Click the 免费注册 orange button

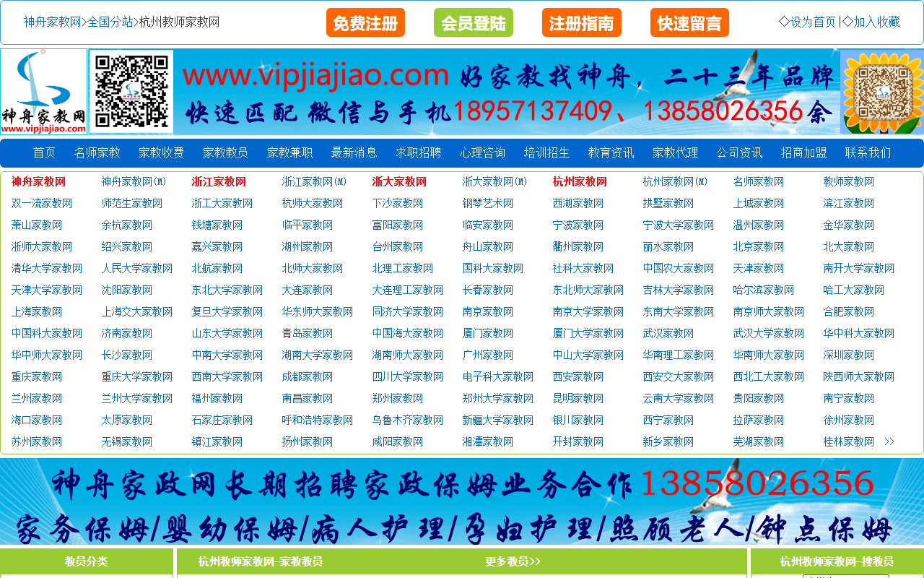tap(365, 22)
